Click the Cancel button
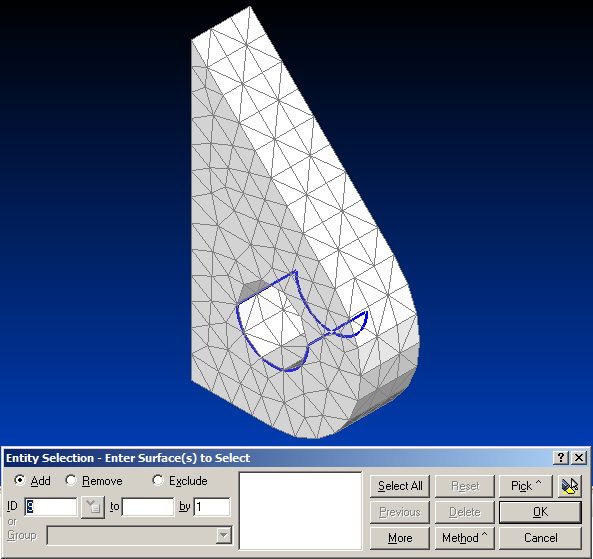Screen dimensions: 593x559 (540, 538)
